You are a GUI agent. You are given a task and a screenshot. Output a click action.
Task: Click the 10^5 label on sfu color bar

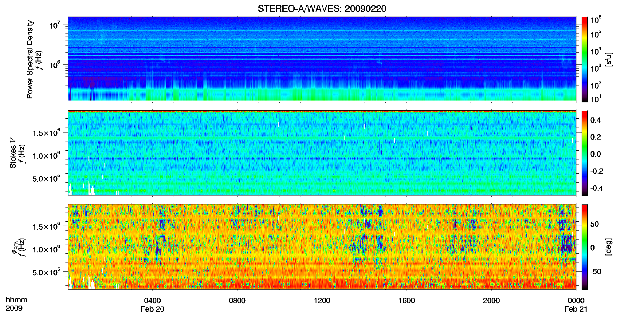coord(596,34)
